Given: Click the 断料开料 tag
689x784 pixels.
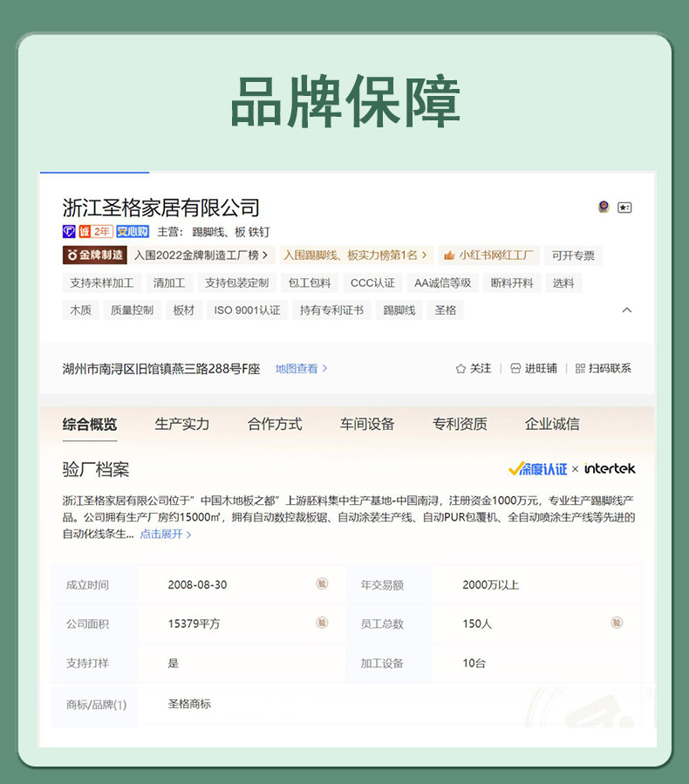Looking at the screenshot, I should [512, 283].
